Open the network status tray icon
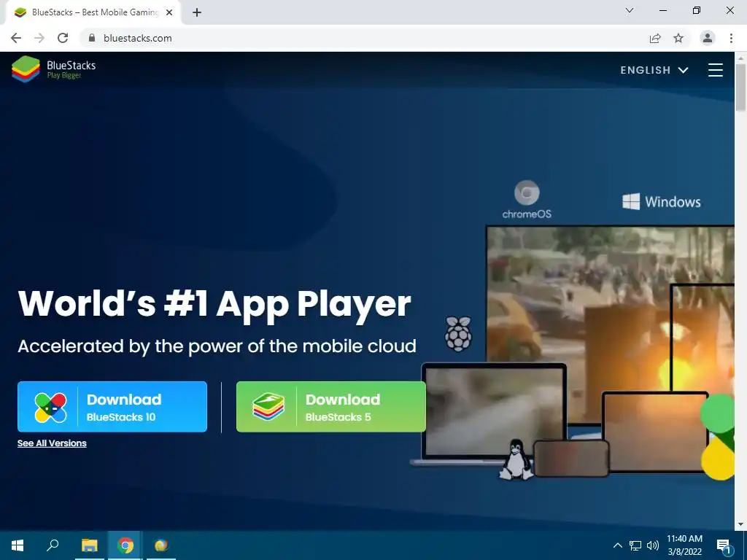This screenshot has height=560, width=747. click(635, 545)
